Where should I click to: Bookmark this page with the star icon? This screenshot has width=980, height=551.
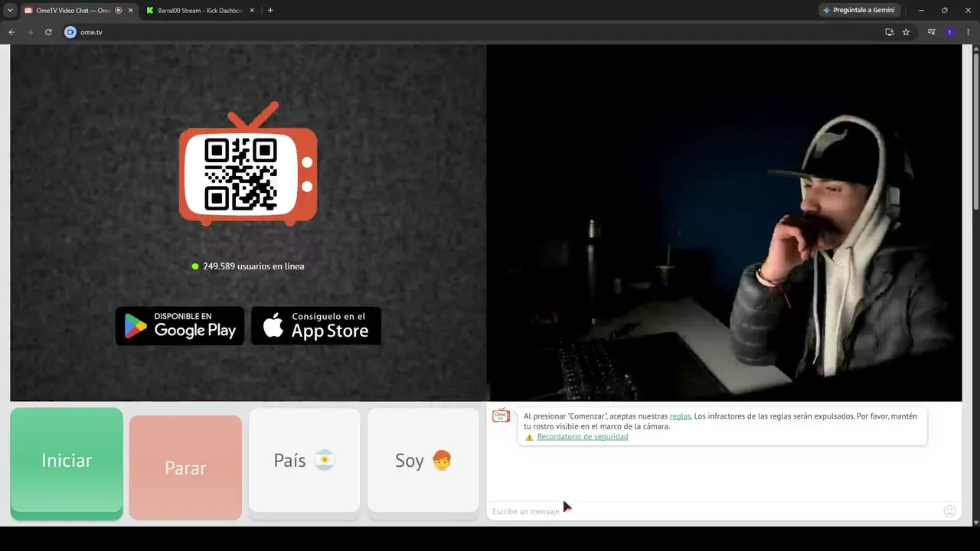point(906,32)
